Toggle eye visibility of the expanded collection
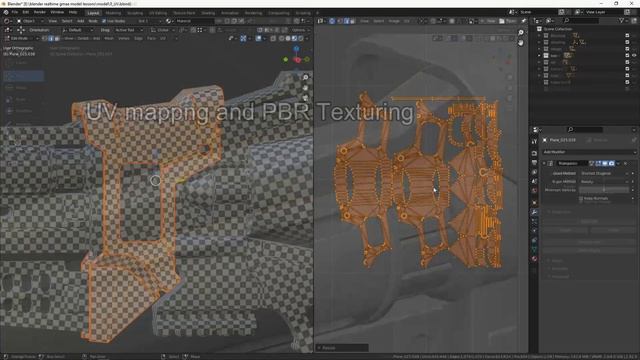 634,55
